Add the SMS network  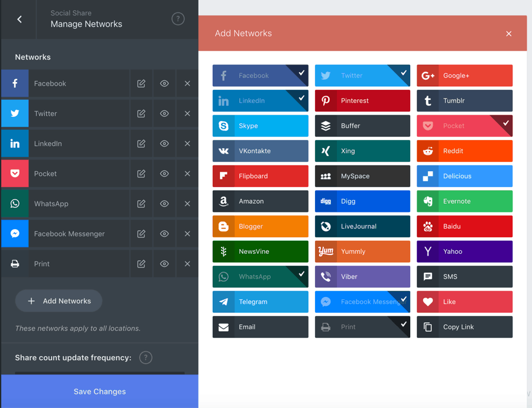pos(465,276)
